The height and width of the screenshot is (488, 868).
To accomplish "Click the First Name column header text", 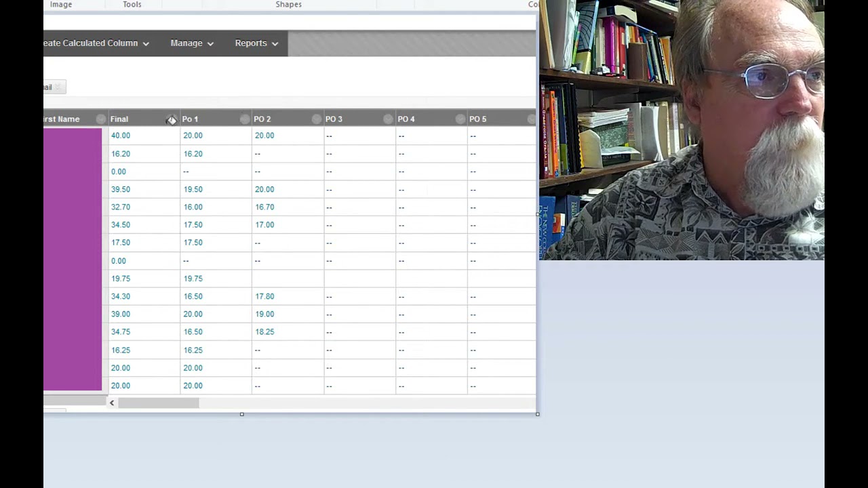I will [x=62, y=119].
